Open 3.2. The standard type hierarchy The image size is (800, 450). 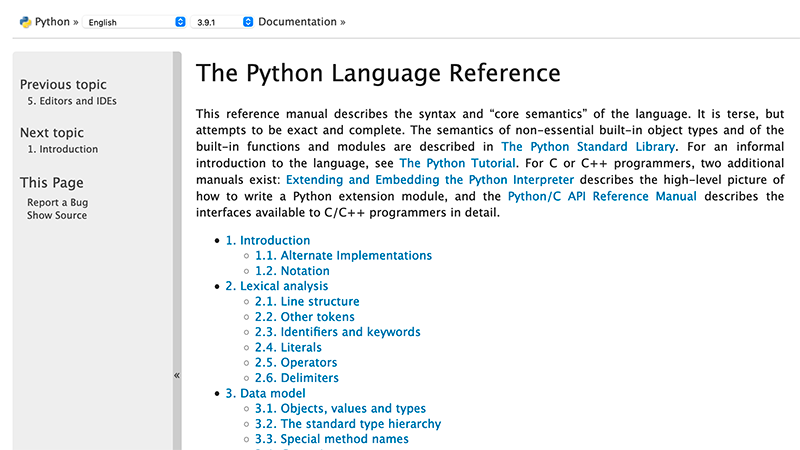click(x=348, y=424)
